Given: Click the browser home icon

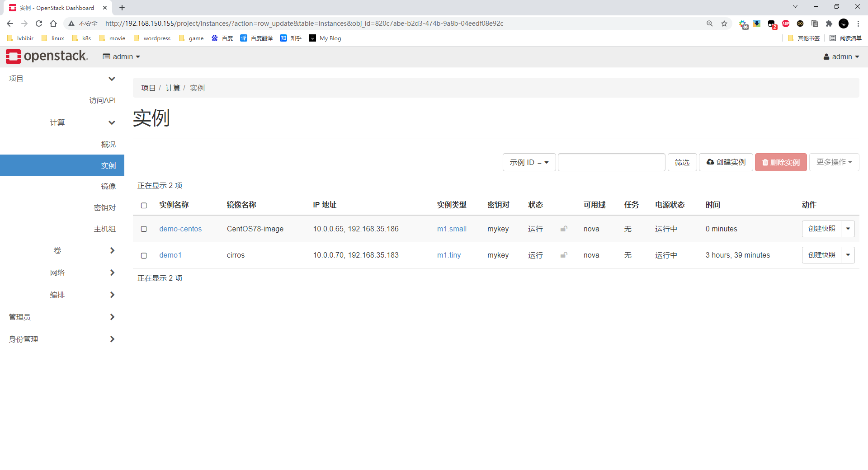Looking at the screenshot, I should coord(53,23).
